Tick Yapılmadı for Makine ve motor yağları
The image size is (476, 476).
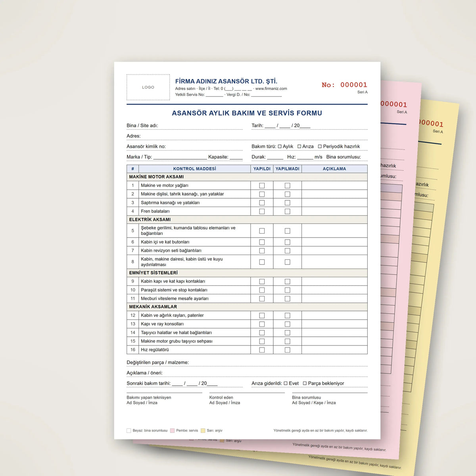click(287, 186)
